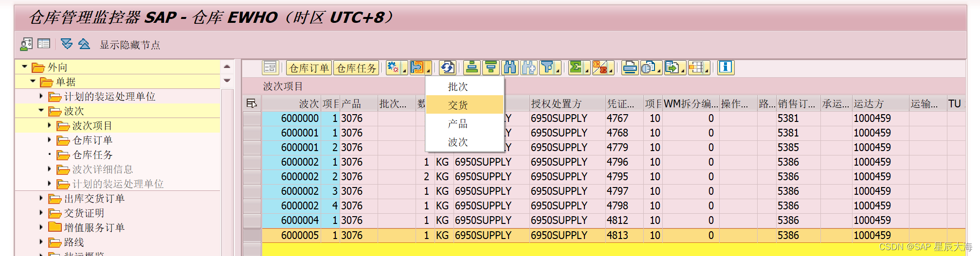Set a filter with the funnel icon

[x=547, y=68]
